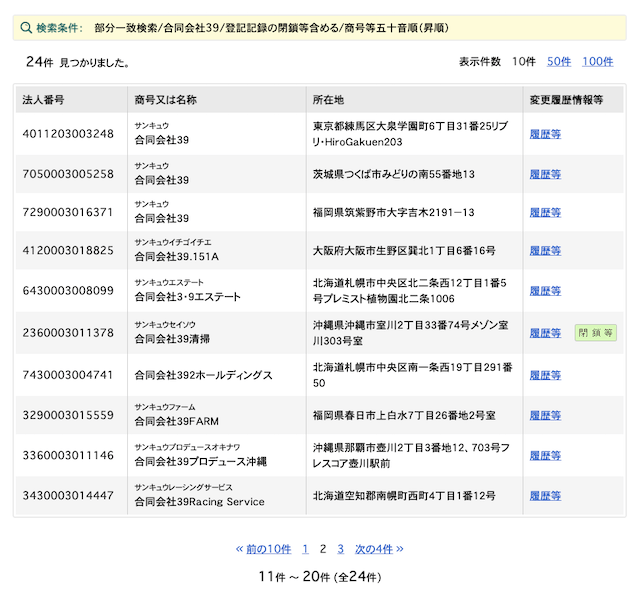Click the magnifying glass icon beside 検索条件
This screenshot has height=593, width=640.
click(x=27, y=28)
